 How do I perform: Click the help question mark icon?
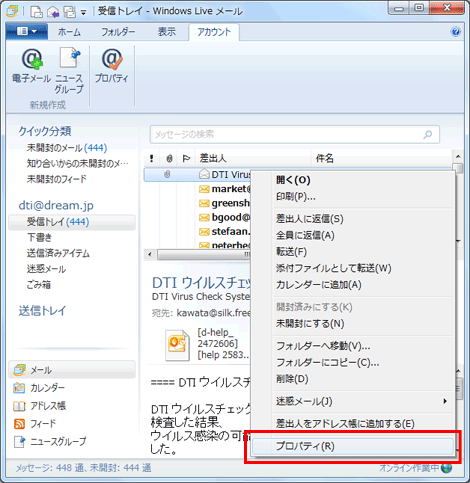(x=455, y=32)
